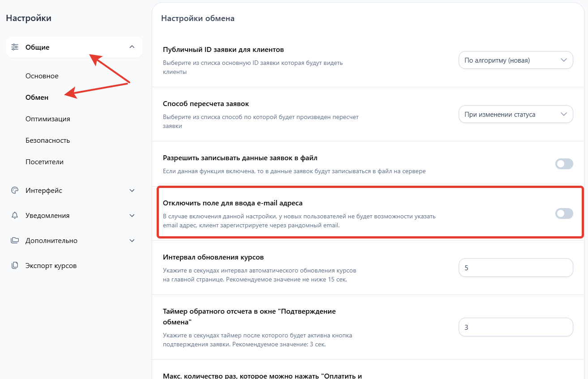Collapse the Общие section chevron
This screenshot has height=379, width=588.
tap(132, 47)
